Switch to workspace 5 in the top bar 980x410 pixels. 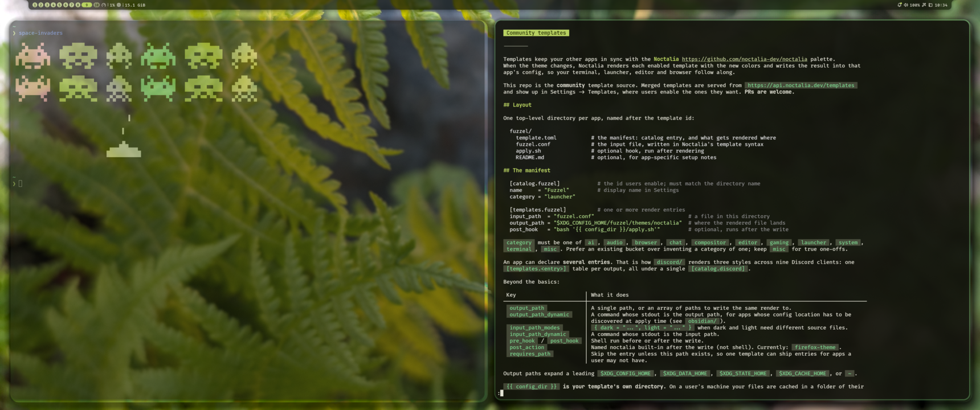(x=59, y=5)
